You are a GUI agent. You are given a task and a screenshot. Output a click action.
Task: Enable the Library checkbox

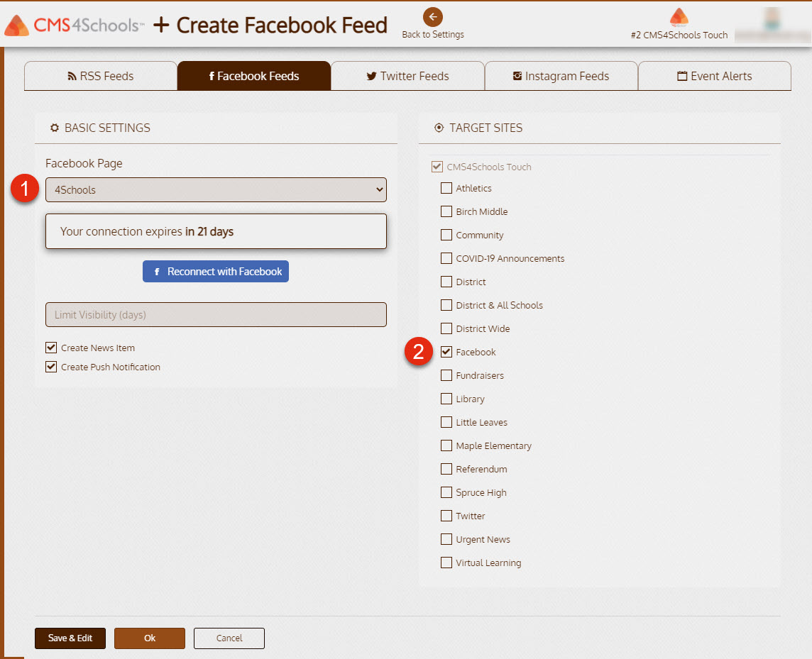[x=446, y=399]
